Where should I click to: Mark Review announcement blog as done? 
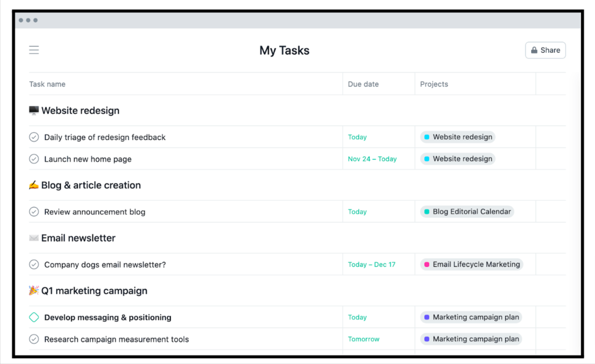34,211
